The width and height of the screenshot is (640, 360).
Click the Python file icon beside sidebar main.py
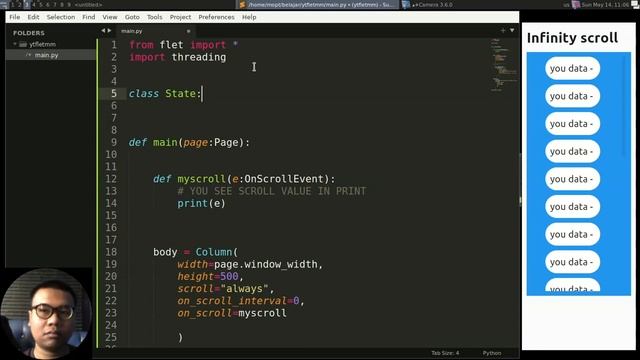(x=29, y=55)
